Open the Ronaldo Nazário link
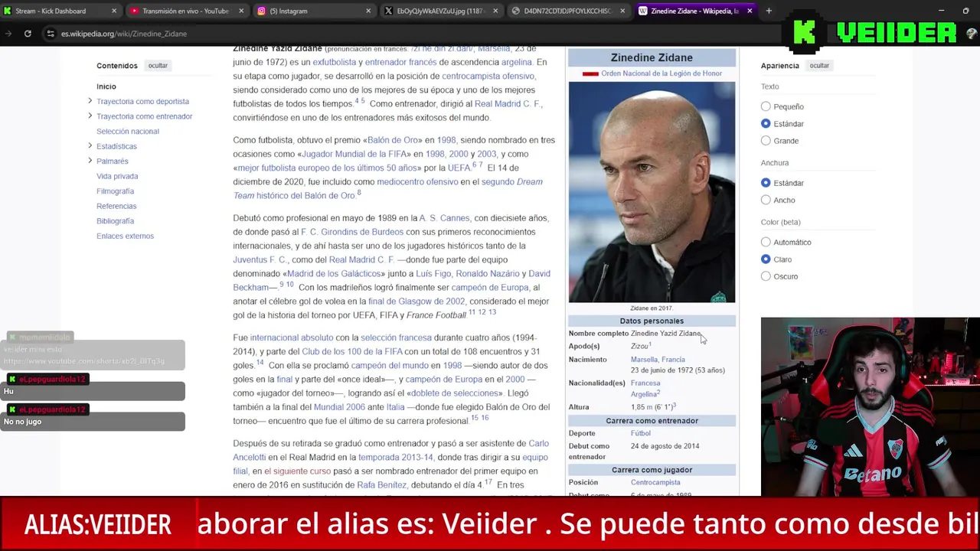 tap(488, 273)
